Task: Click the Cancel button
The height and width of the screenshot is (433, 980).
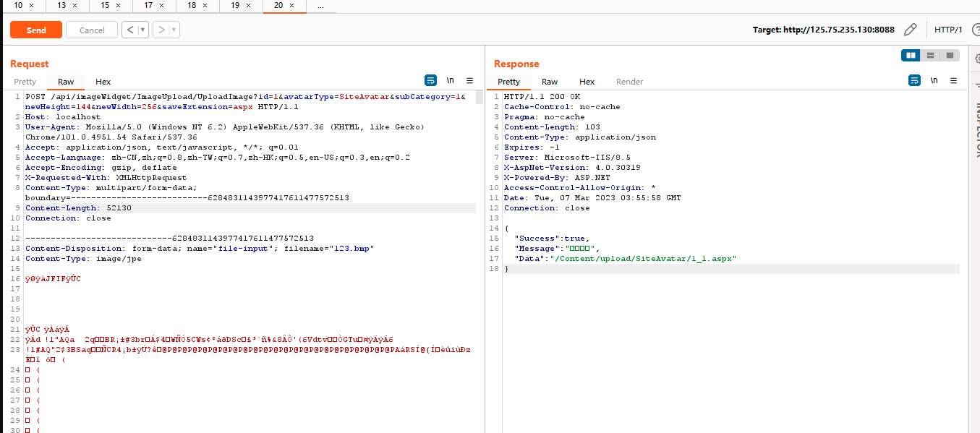Action: 92,30
